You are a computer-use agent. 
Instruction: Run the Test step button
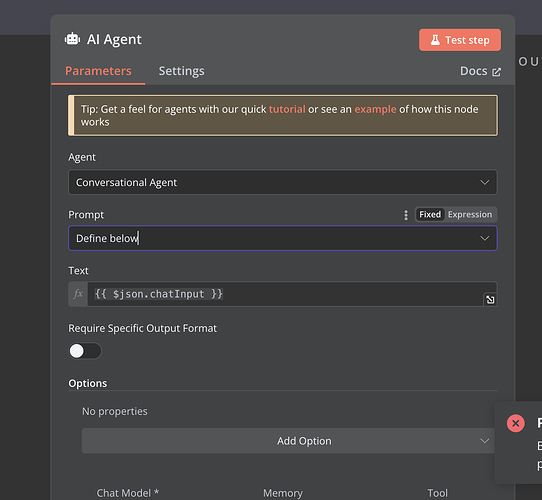click(460, 40)
